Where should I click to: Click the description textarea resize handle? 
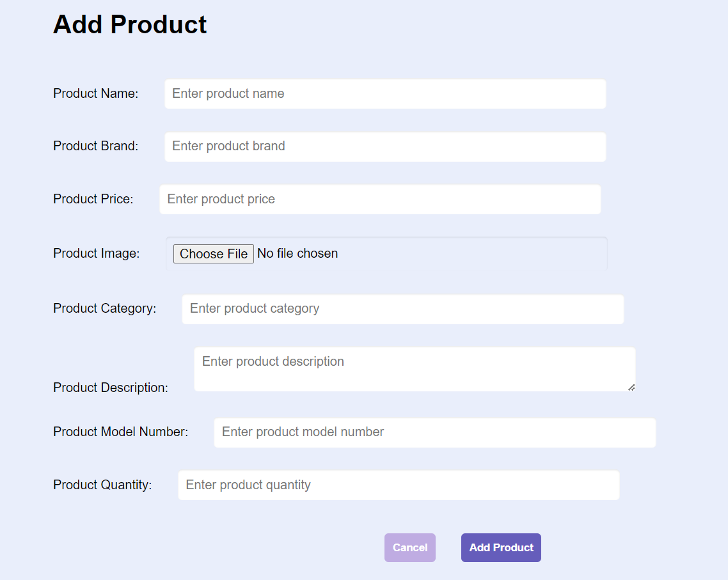tap(632, 388)
